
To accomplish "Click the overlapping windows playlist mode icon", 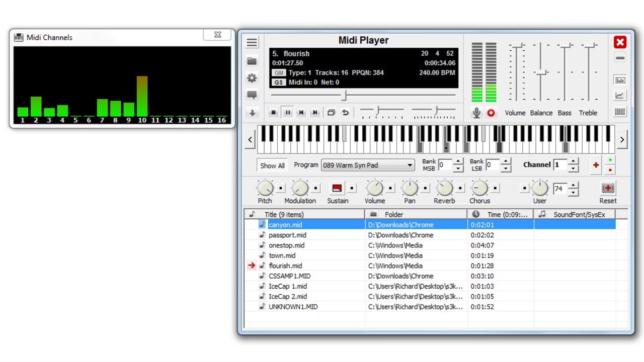I will 331,113.
